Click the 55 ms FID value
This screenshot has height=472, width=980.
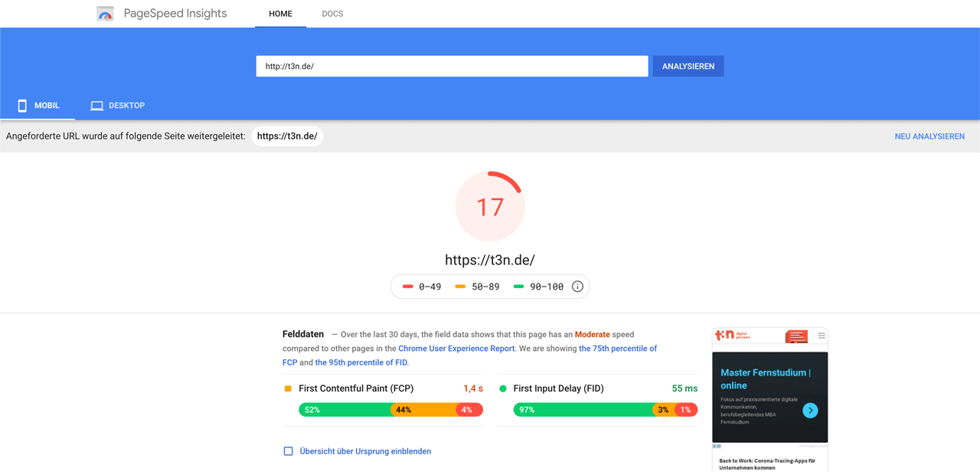684,388
